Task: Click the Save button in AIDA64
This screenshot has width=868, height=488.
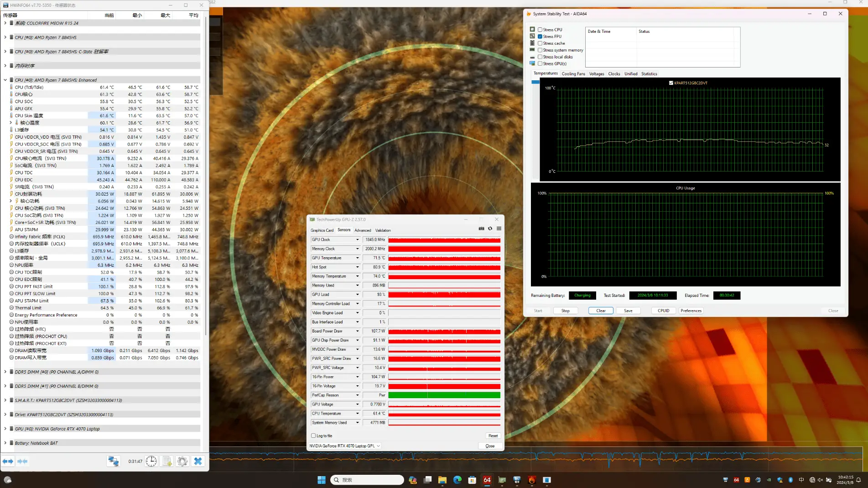Action: 629,311
